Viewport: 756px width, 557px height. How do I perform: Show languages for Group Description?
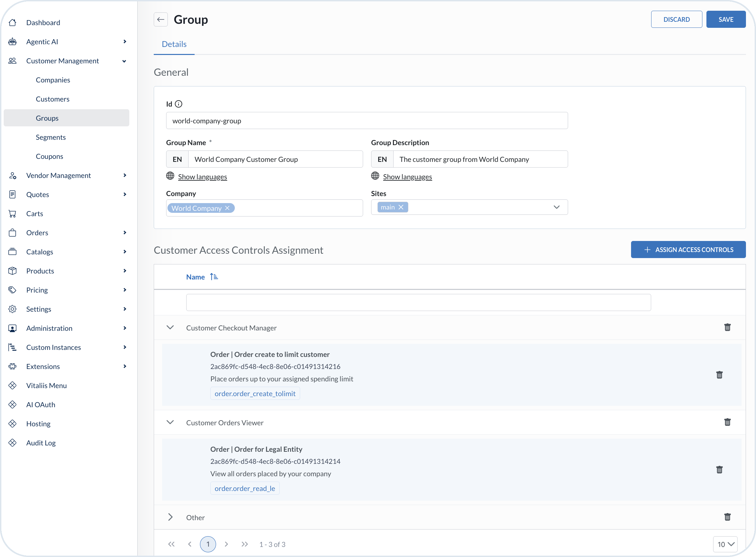[407, 177]
